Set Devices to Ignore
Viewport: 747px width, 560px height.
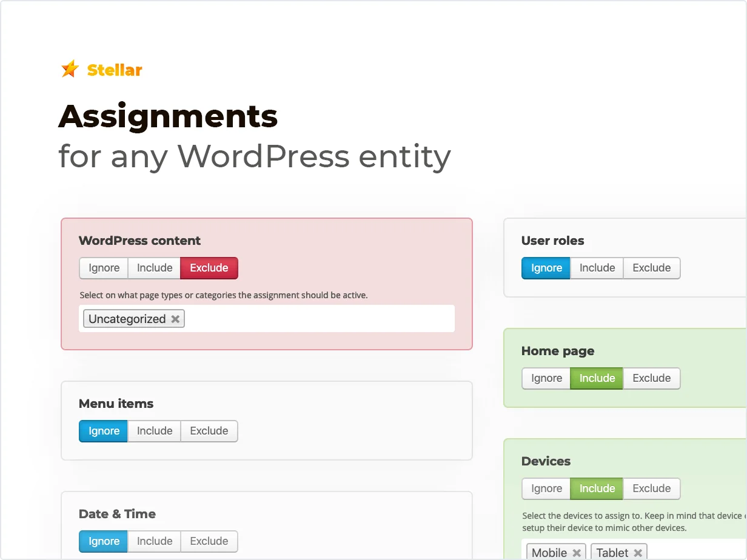545,488
